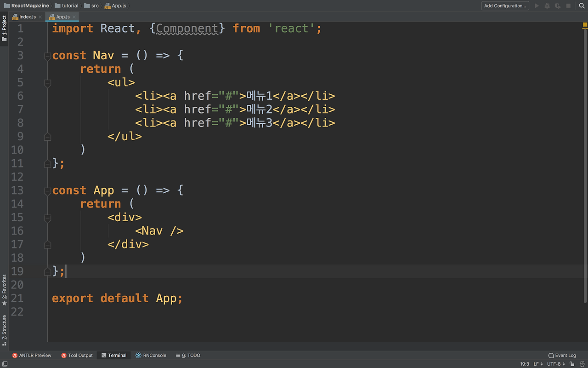Click 'export default App;' on line 21
588x368 pixels.
tap(118, 298)
